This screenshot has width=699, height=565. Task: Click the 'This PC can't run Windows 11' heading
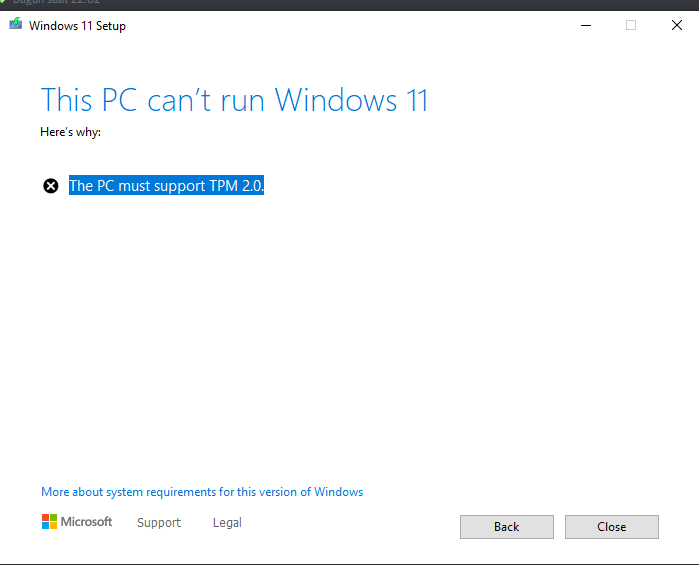click(234, 100)
